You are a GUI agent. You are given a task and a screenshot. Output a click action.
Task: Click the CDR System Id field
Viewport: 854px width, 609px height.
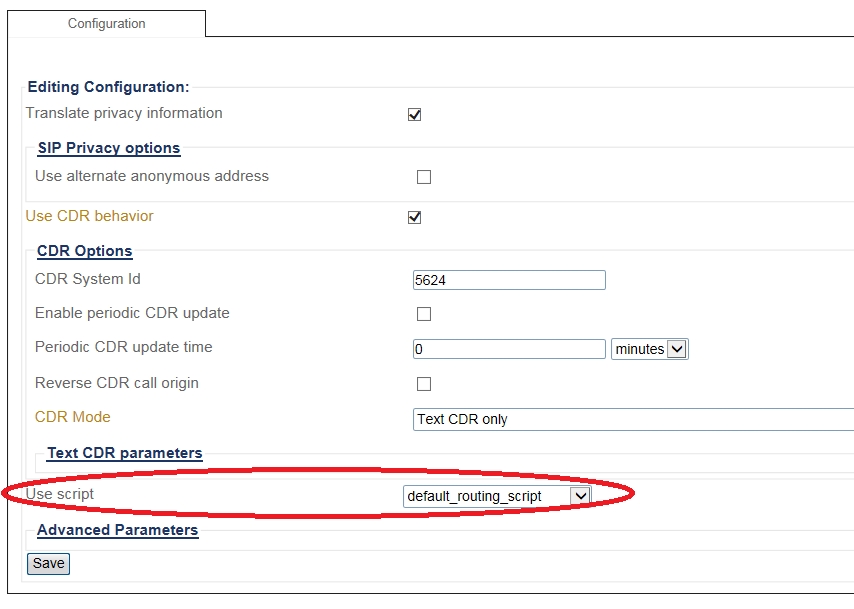click(509, 280)
